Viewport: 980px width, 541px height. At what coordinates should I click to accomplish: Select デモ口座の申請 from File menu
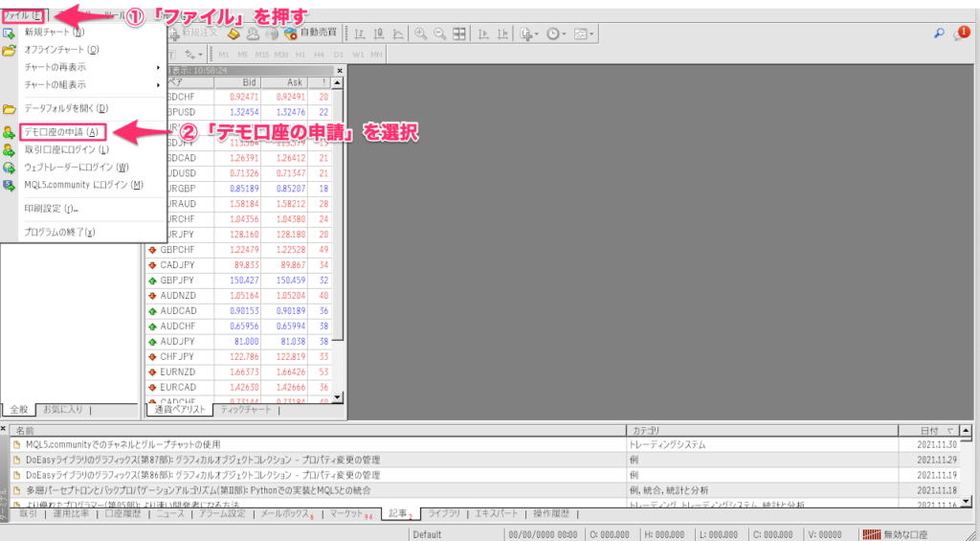[60, 132]
